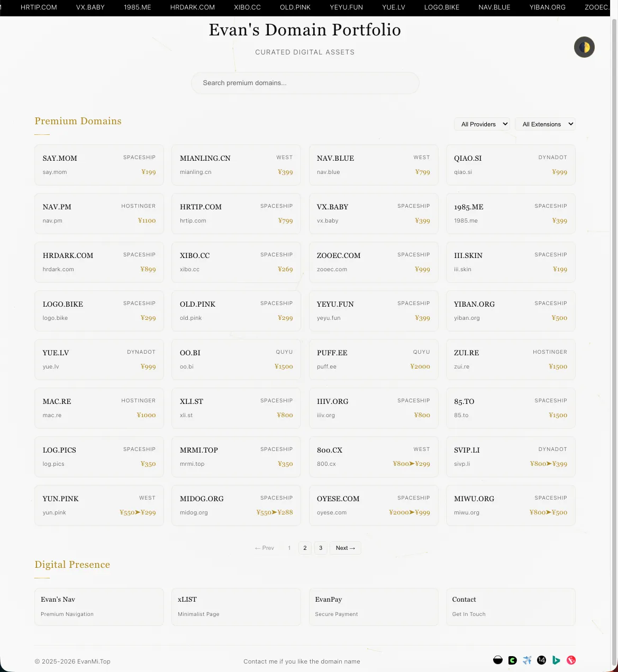This screenshot has height=672, width=618.
Task: Click the black bowl icon in footer
Action: (498, 660)
